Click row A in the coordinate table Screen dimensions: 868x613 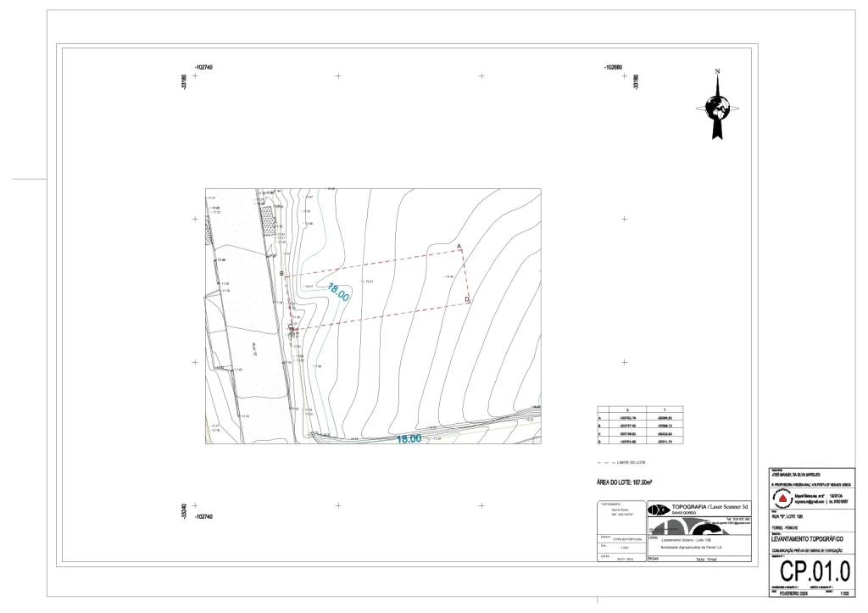640,417
